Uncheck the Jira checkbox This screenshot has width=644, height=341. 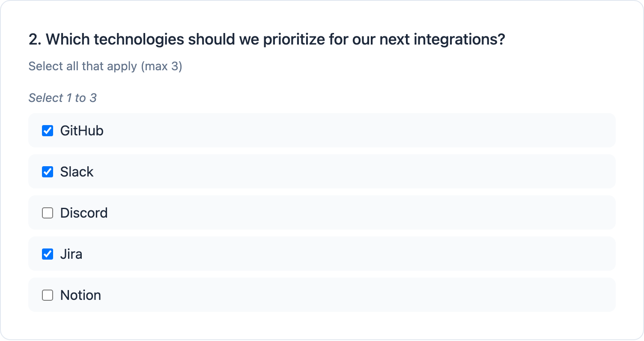47,254
